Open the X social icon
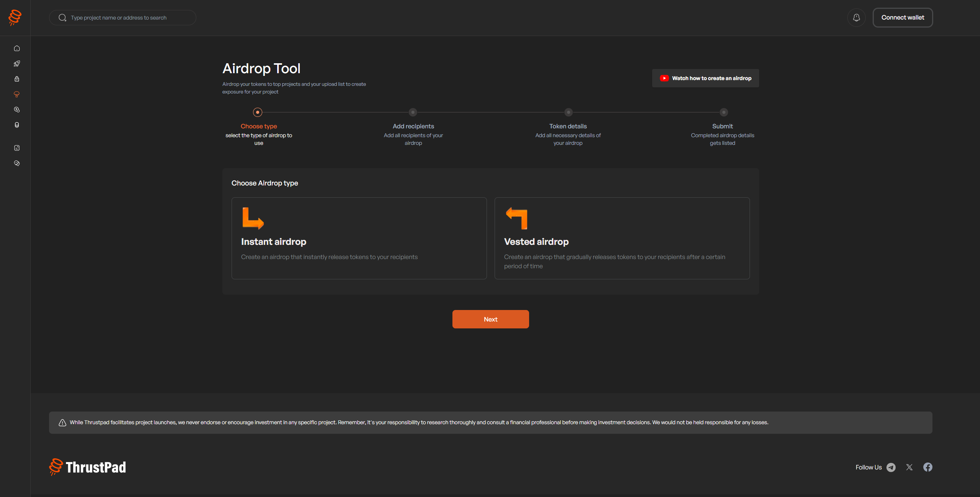 click(909, 467)
